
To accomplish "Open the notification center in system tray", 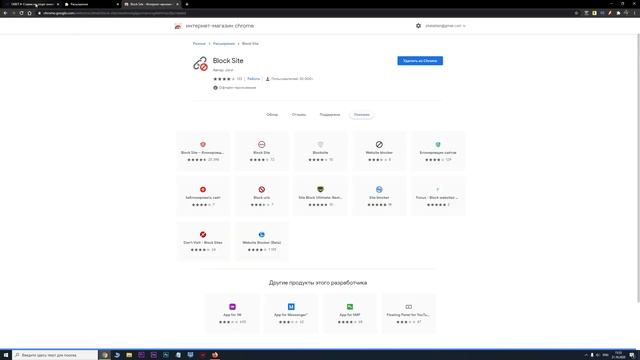I will click(x=632, y=355).
